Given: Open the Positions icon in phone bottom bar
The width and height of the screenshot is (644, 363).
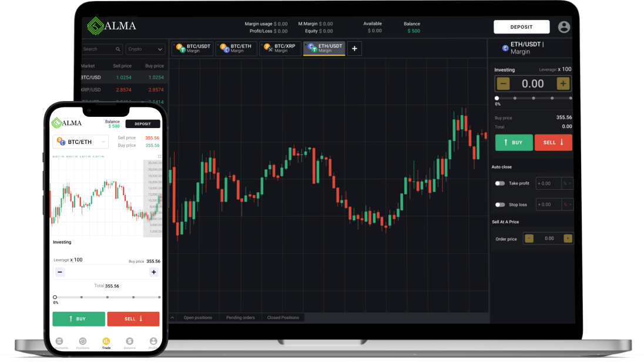Looking at the screenshot, I should (82, 342).
